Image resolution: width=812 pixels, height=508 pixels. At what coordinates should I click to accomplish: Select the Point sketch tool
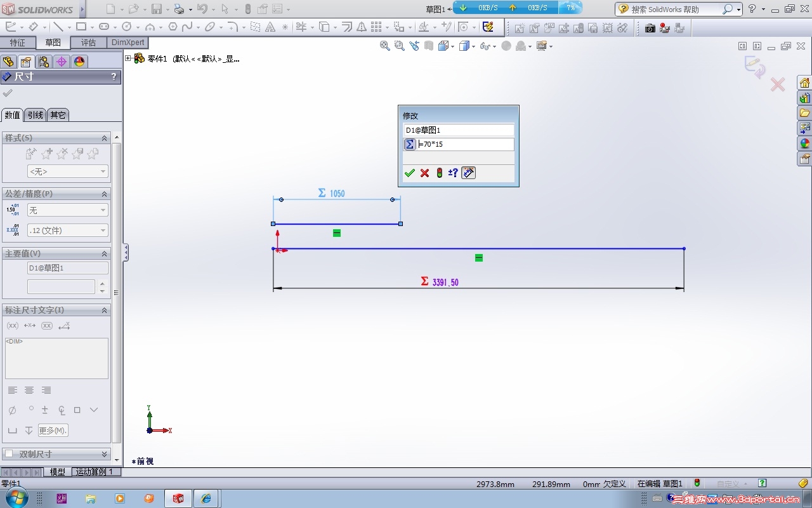285,27
